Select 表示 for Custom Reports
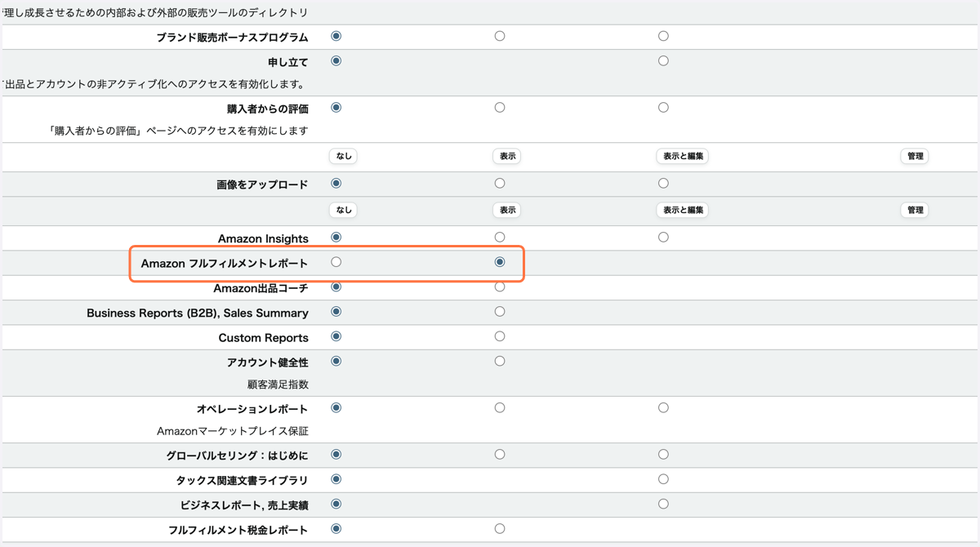980x547 pixels. point(500,336)
